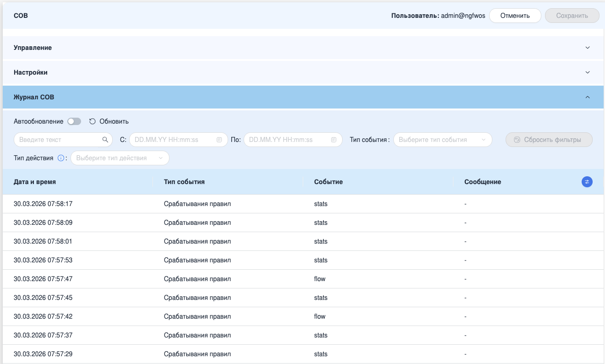The image size is (605, 364).
Task: Click the flow event in the 07:57:42 row
Action: pos(320,316)
